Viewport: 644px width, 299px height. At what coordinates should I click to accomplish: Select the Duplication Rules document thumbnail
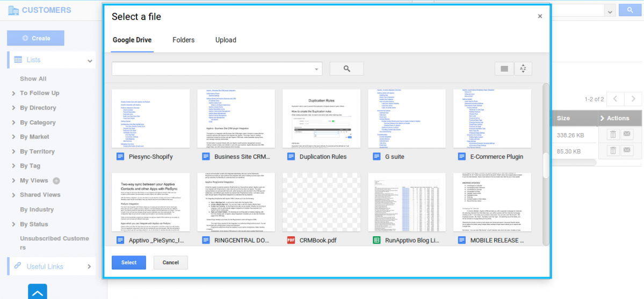321,118
